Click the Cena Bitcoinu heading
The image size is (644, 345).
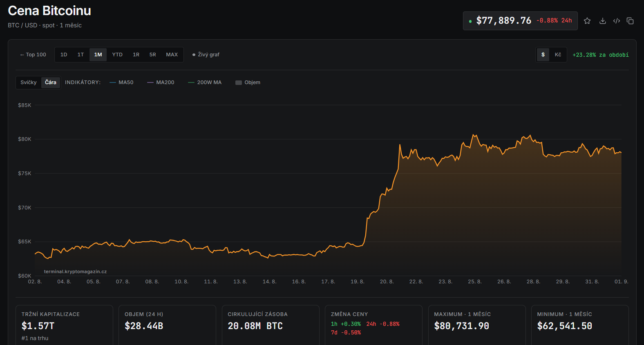(x=49, y=11)
